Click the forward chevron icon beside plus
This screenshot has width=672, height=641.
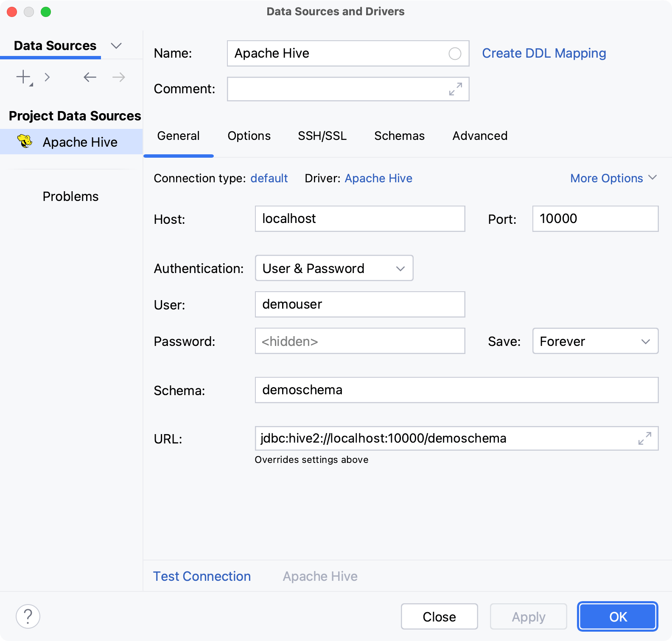47,77
